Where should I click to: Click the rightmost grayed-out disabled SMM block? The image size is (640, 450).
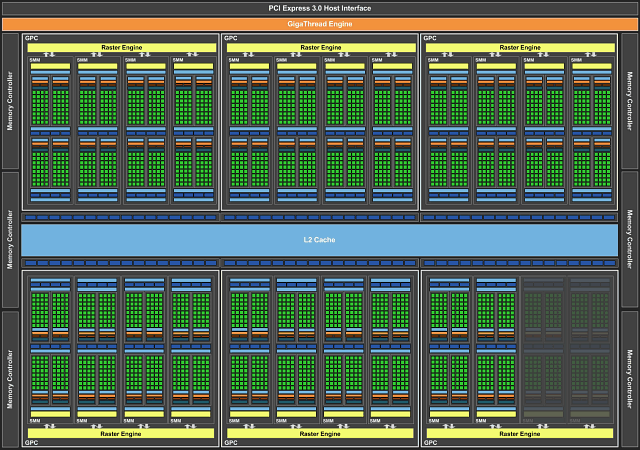(591, 345)
